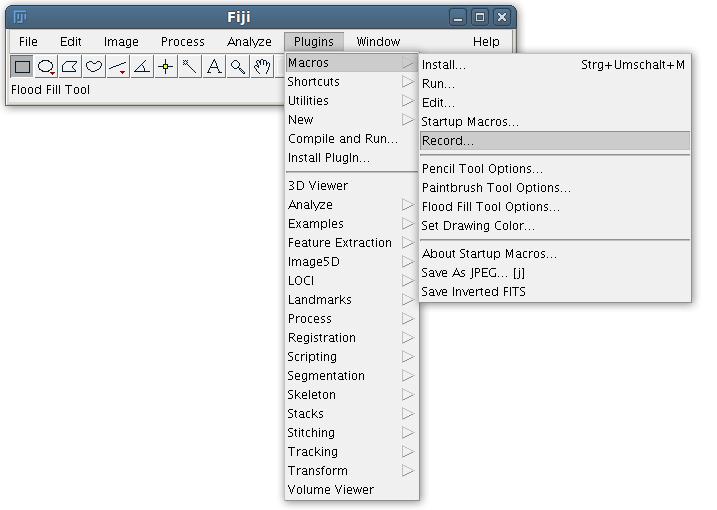This screenshot has width=717, height=510.
Task: Expand the Segmentation submenu
Action: [351, 376]
